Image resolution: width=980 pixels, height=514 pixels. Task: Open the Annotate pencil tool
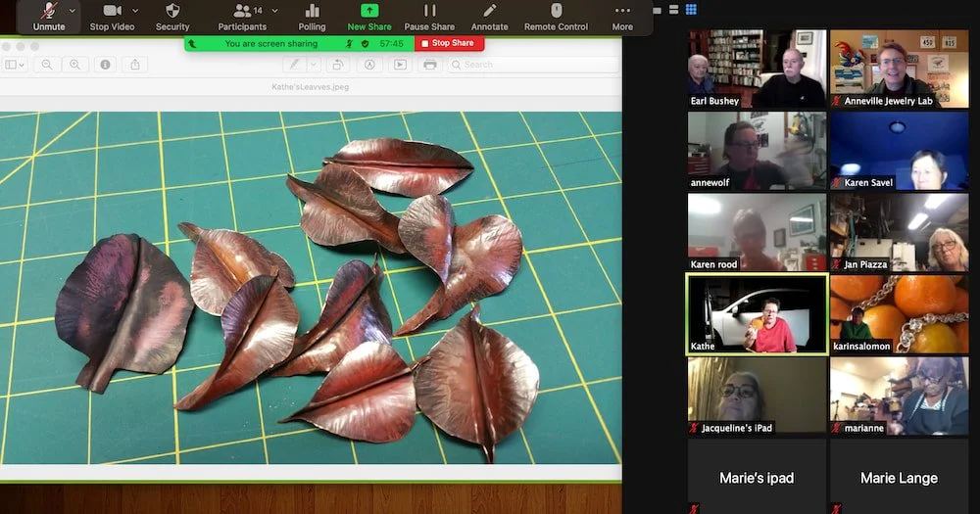point(489,17)
